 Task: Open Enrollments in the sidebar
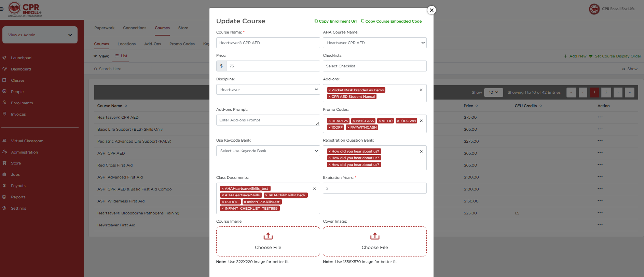(22, 103)
